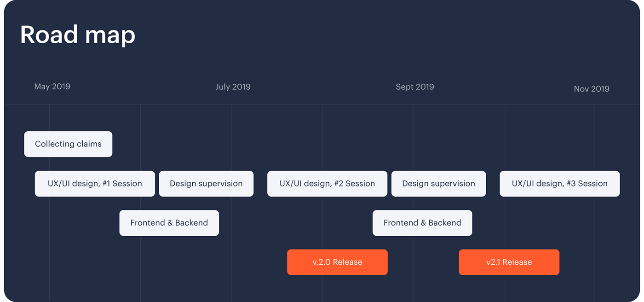Jump to the Sept 2019 label
Screen dimensions: 644x302
click(414, 87)
